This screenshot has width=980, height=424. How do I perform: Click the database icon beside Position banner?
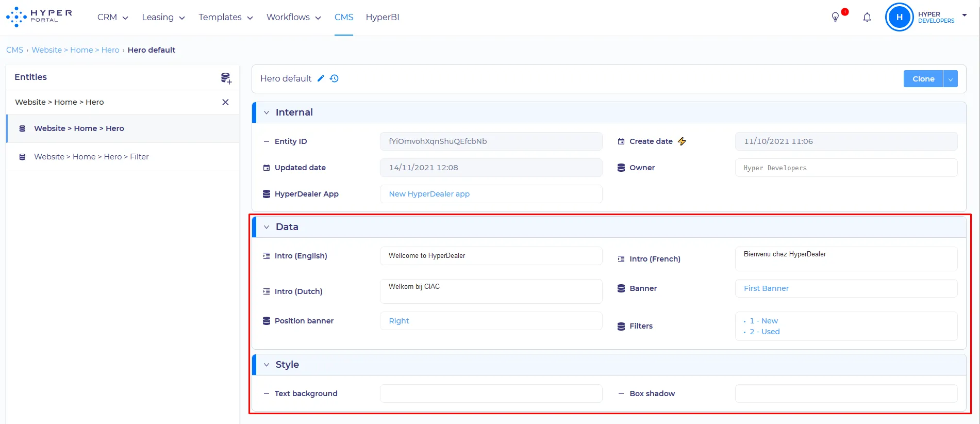[267, 321]
